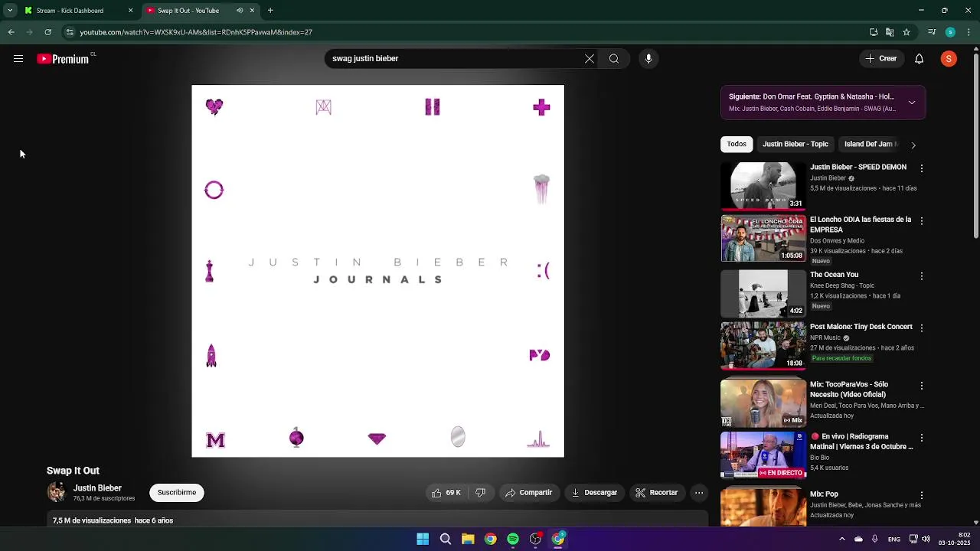The width and height of the screenshot is (980, 551).
Task: Open The Ocean You thumbnail
Action: tap(763, 293)
